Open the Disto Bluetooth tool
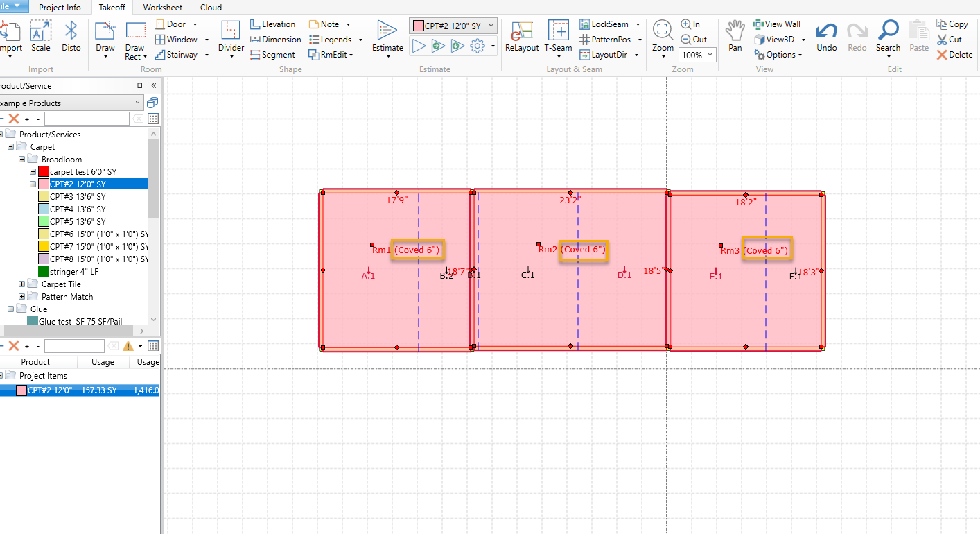This screenshot has width=980, height=534. pos(71,37)
